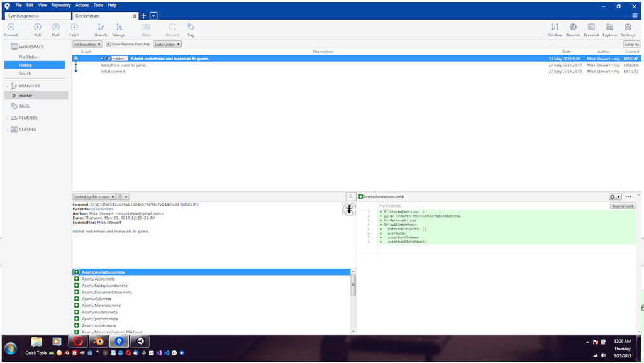The height and width of the screenshot is (363, 644).
Task: Push changes using the Push icon
Action: (x=56, y=29)
